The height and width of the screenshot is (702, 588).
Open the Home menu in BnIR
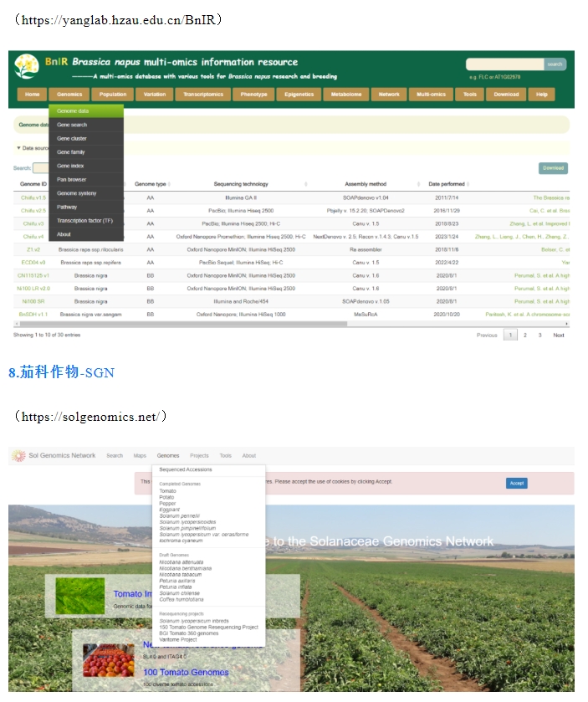(x=33, y=95)
